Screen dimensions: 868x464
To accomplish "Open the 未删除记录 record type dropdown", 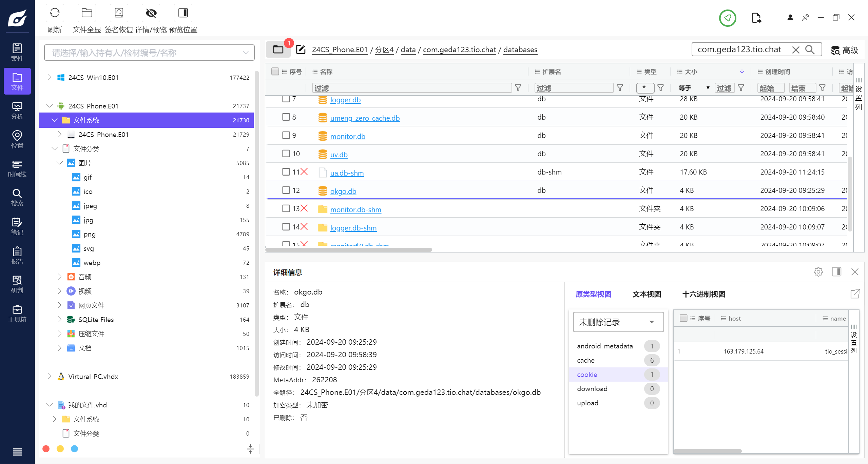I will click(618, 322).
